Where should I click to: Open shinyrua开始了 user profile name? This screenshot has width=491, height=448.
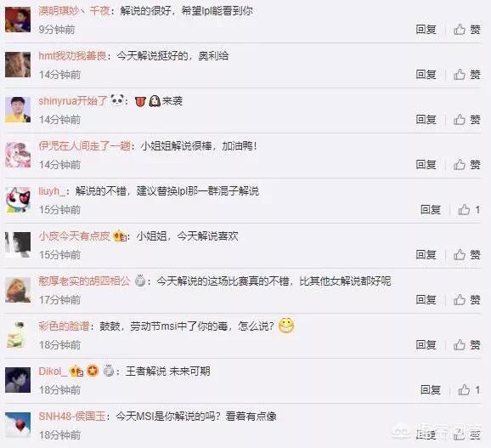pos(73,101)
